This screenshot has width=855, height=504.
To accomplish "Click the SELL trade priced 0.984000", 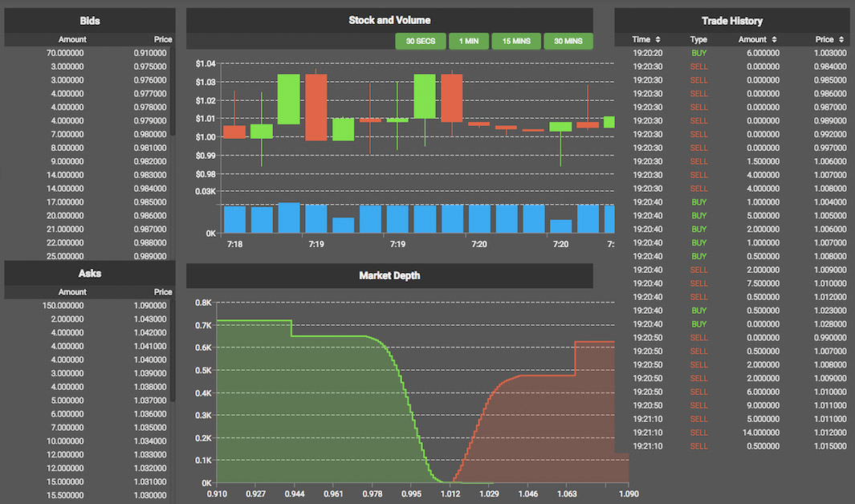I will pyautogui.click(x=731, y=67).
